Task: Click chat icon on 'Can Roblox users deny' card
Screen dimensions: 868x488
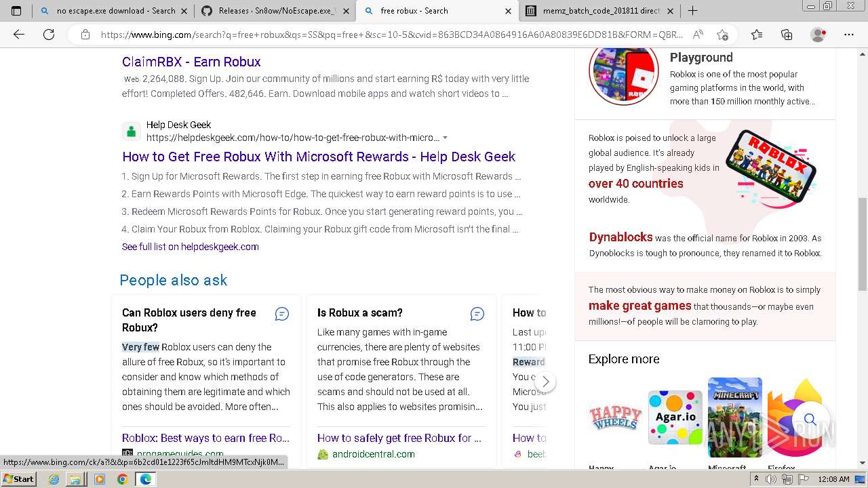Action: click(x=282, y=314)
